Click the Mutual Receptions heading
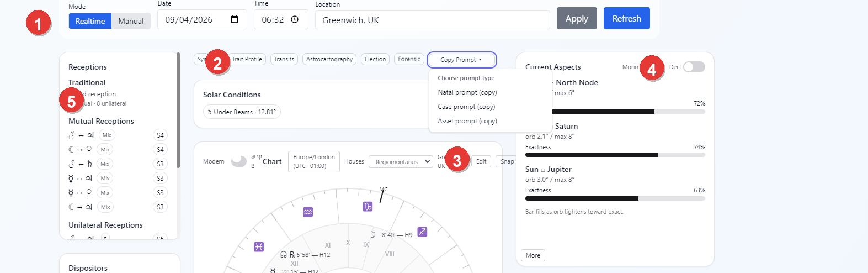 tap(101, 121)
